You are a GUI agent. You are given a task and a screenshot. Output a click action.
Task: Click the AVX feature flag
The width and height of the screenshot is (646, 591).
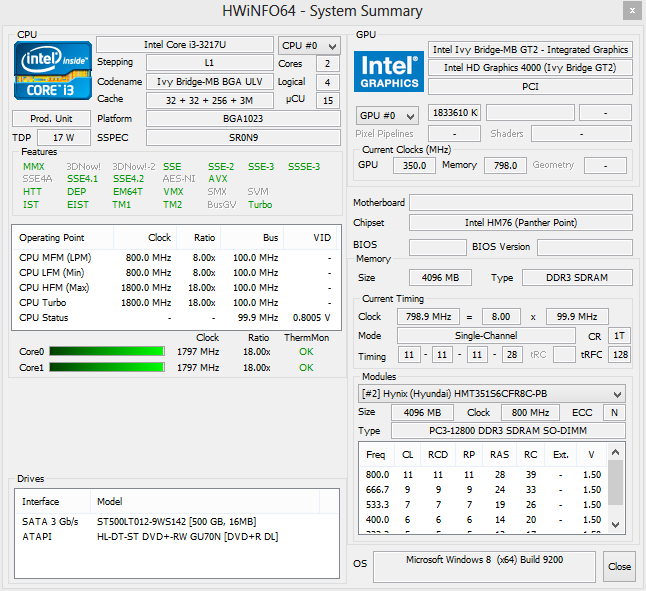tap(218, 179)
